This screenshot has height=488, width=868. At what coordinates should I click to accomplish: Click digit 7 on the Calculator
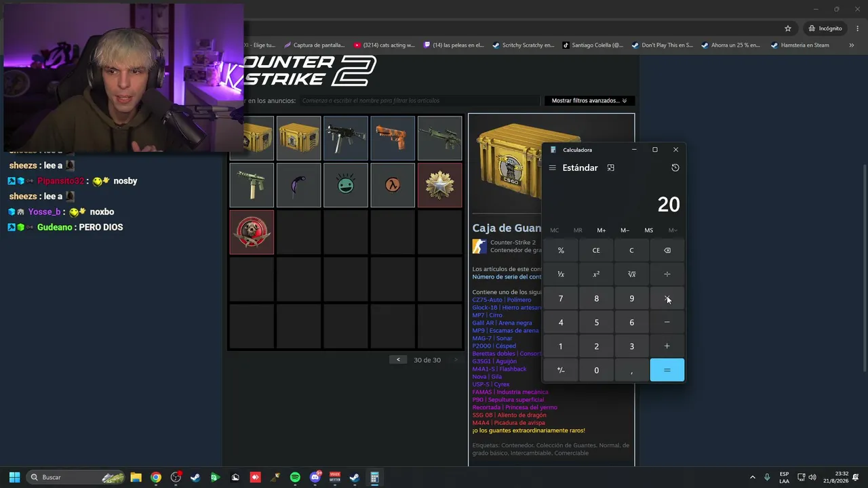coord(561,299)
